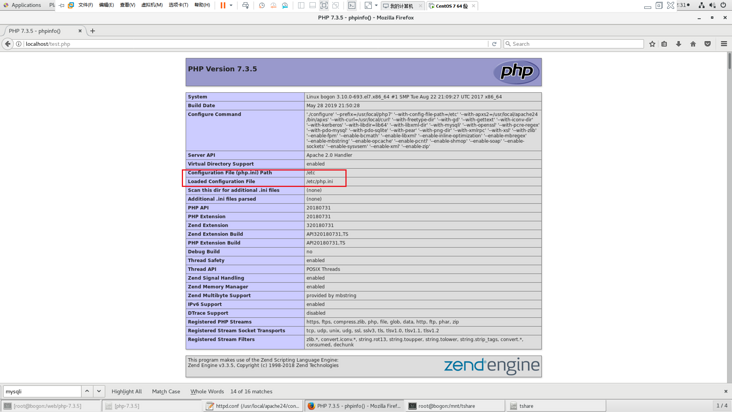732x412 pixels.
Task: Click the 1 / 4 workspace switcher
Action: click(x=722, y=406)
